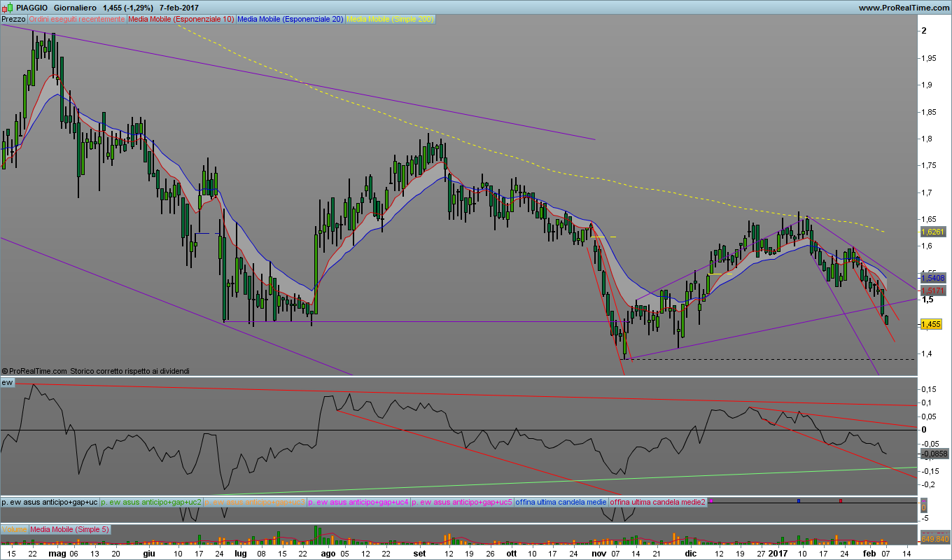Click the 'dic' month label on time axis
952x560 pixels.
(x=690, y=552)
